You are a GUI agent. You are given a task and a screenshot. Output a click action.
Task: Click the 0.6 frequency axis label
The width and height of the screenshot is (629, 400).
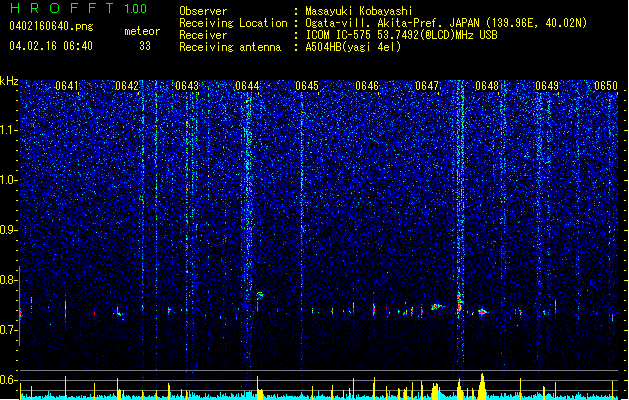8,380
